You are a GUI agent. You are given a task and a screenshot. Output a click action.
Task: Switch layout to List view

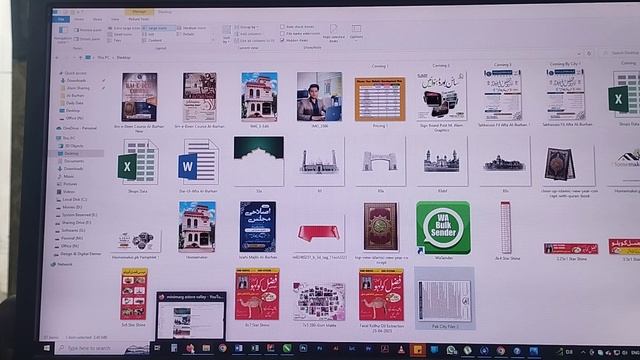(x=148, y=34)
